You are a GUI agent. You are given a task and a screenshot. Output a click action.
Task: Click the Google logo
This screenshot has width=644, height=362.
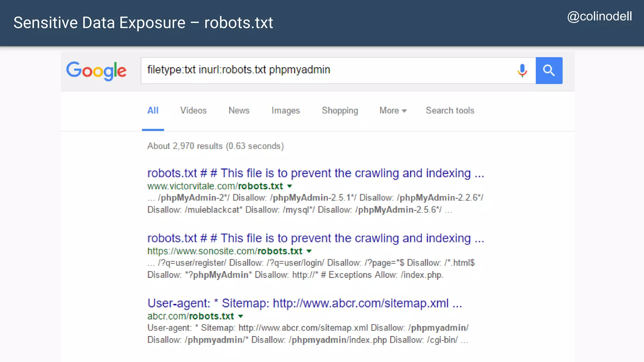pos(96,71)
